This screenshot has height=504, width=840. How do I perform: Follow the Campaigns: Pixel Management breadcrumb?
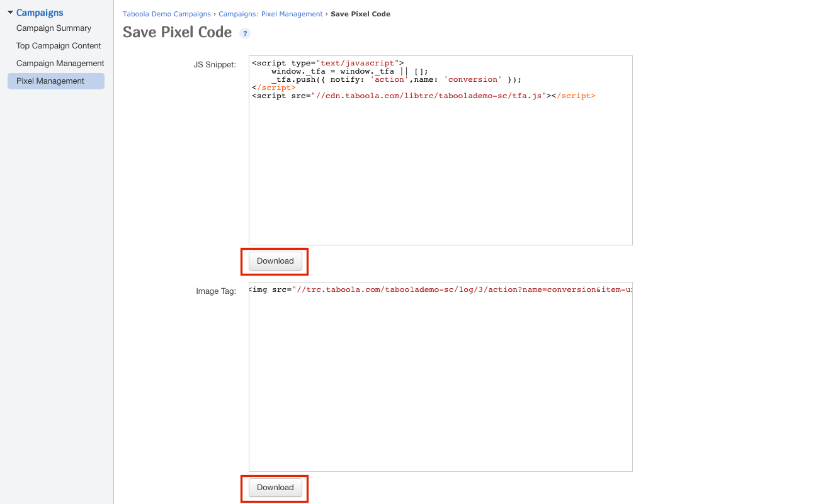(271, 14)
